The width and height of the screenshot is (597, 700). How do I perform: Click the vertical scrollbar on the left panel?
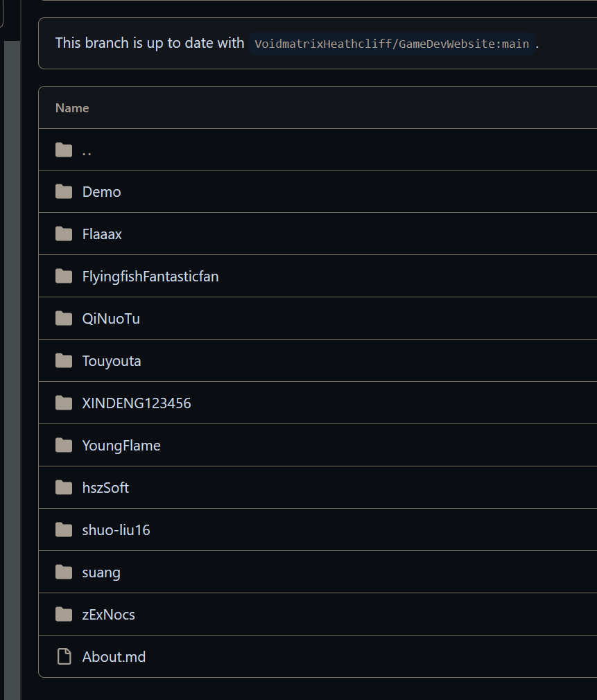coord(12,371)
